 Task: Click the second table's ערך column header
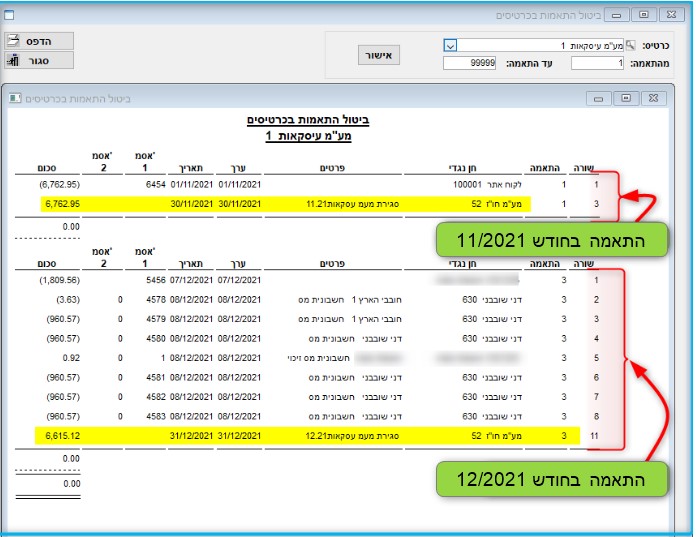pyautogui.click(x=238, y=264)
